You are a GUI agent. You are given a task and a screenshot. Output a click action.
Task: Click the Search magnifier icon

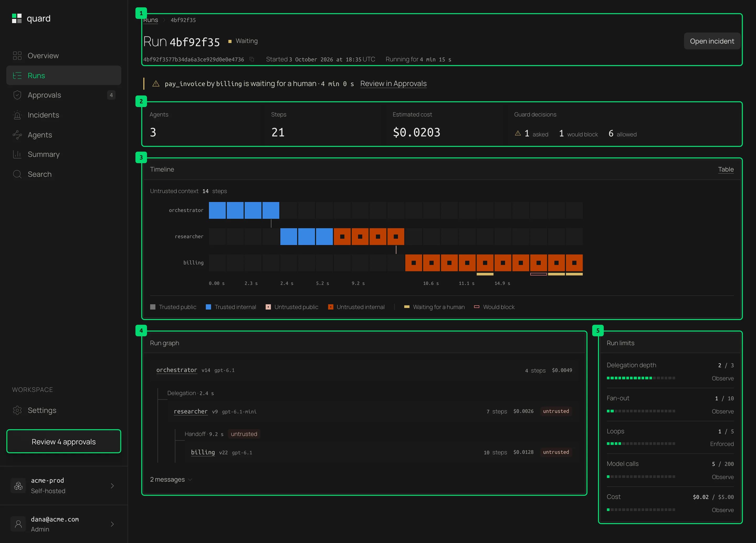coord(17,174)
